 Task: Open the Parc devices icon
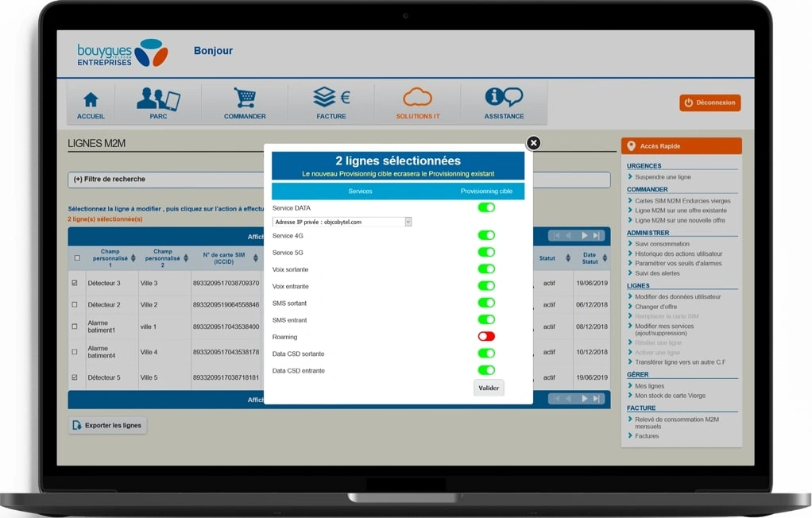pos(158,99)
